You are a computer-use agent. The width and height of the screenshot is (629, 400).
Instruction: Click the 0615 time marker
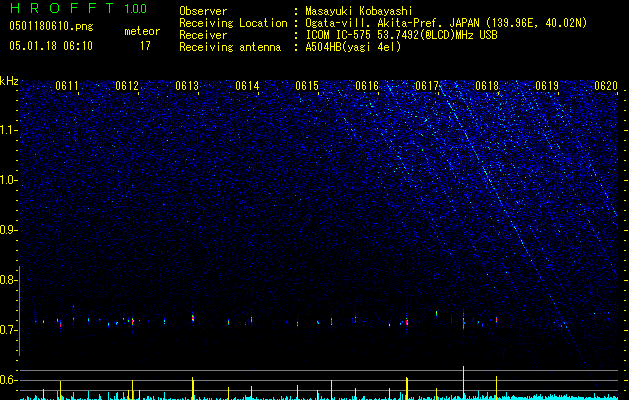pos(307,86)
